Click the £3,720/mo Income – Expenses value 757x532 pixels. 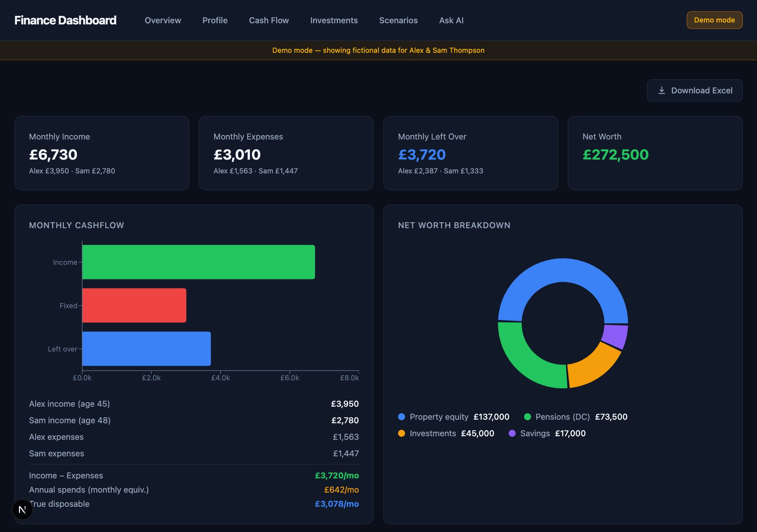337,476
